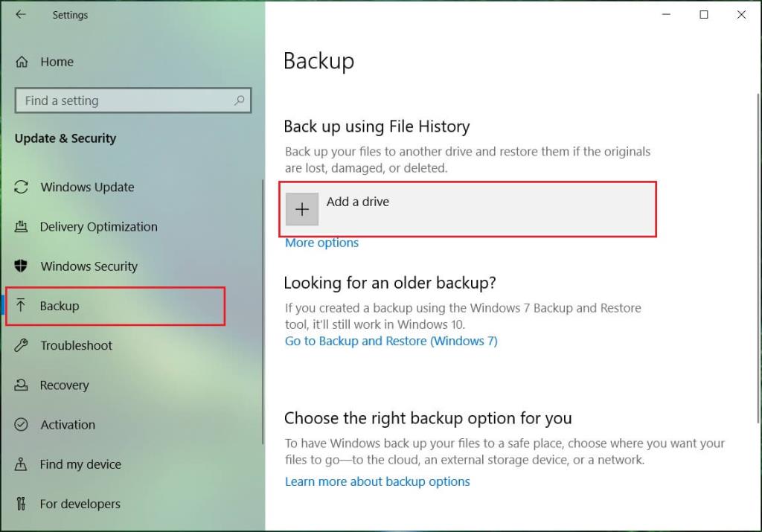Viewport: 762px width, 532px height.
Task: Click the Delivery Optimization icon
Action: click(x=22, y=227)
